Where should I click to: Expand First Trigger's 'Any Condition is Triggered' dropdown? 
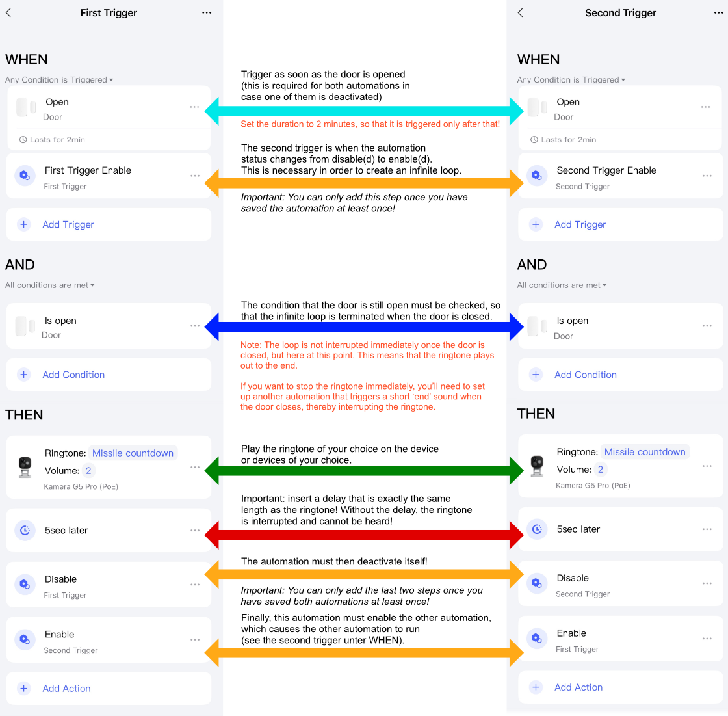point(60,80)
